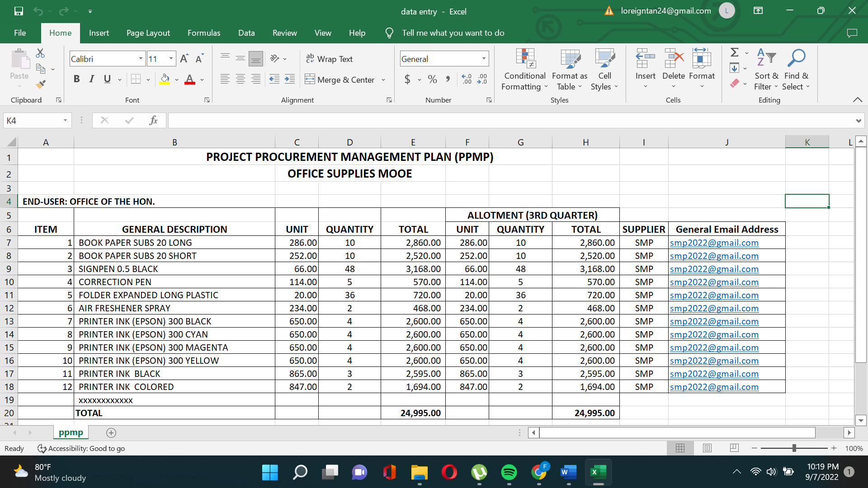
Task: Click the Increase Indent icon
Action: tap(290, 80)
